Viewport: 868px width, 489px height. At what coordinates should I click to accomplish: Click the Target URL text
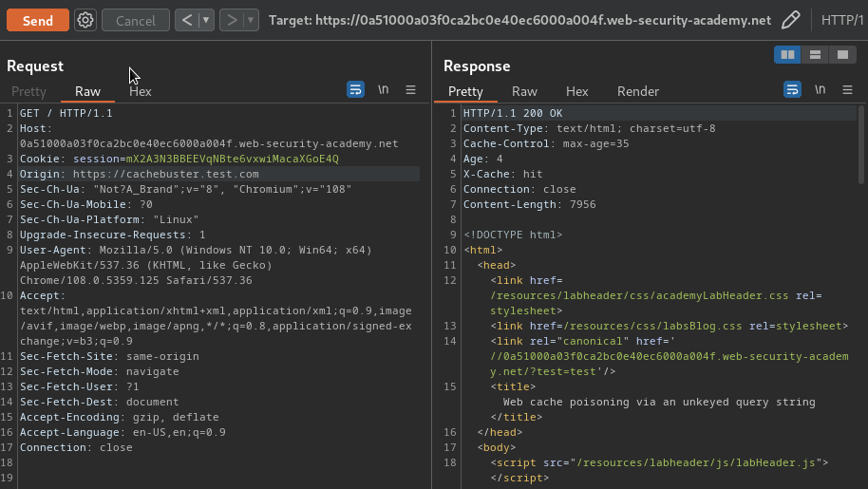click(519, 21)
